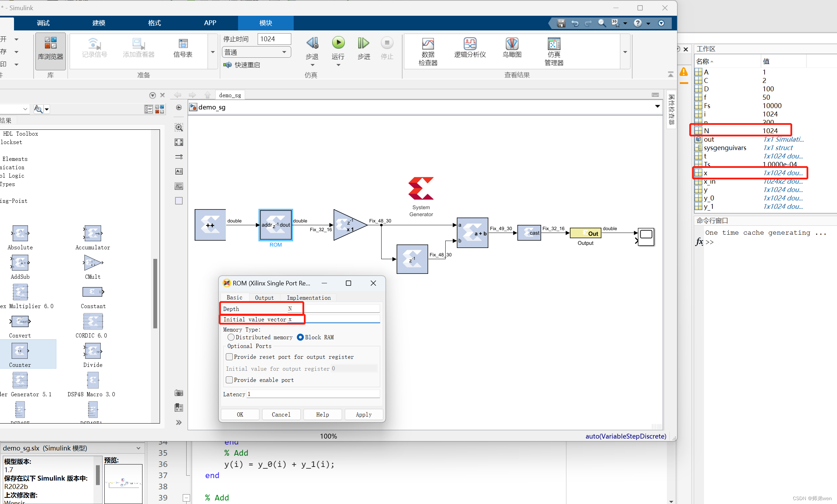Open the Implementation tab in ROM dialog
The width and height of the screenshot is (837, 504).
pyautogui.click(x=308, y=297)
